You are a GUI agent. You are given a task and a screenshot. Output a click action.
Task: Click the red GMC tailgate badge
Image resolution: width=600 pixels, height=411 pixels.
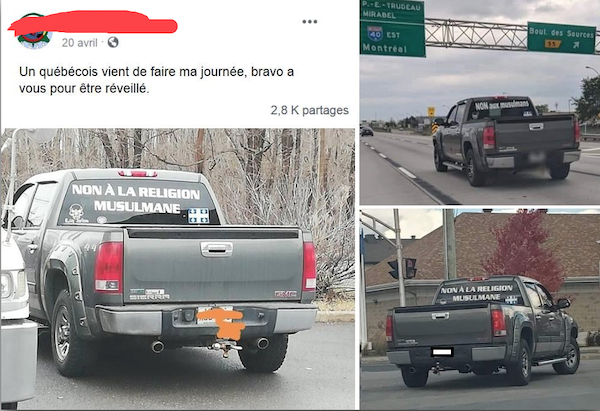(285, 294)
